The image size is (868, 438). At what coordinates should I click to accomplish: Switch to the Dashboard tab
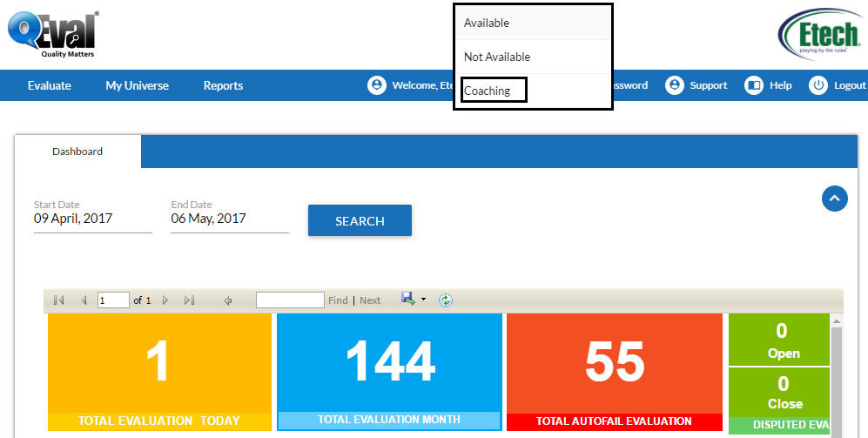coord(77,152)
